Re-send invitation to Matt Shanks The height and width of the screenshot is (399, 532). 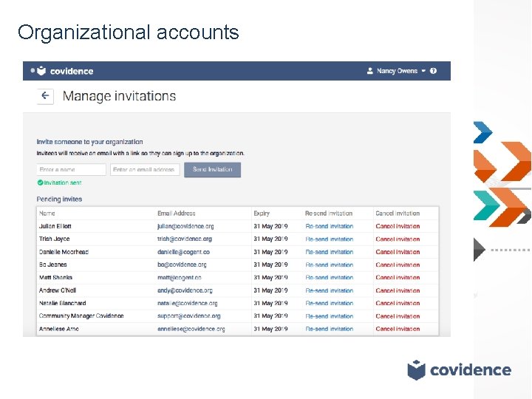point(330,278)
